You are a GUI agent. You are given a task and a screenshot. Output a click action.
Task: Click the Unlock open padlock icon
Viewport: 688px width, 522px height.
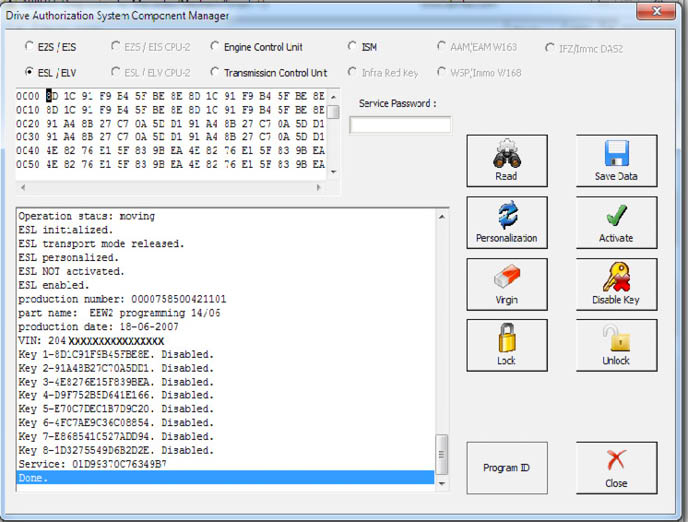click(616, 338)
